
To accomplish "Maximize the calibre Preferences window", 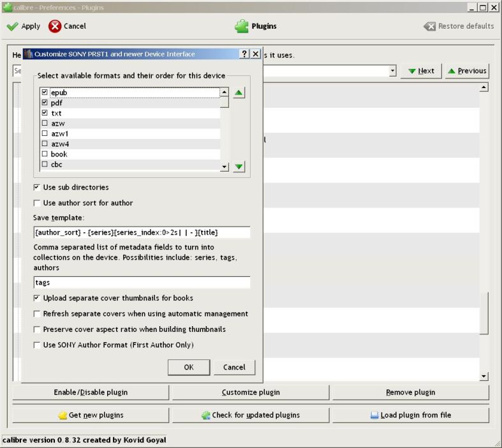I will pyautogui.click(x=483, y=8).
